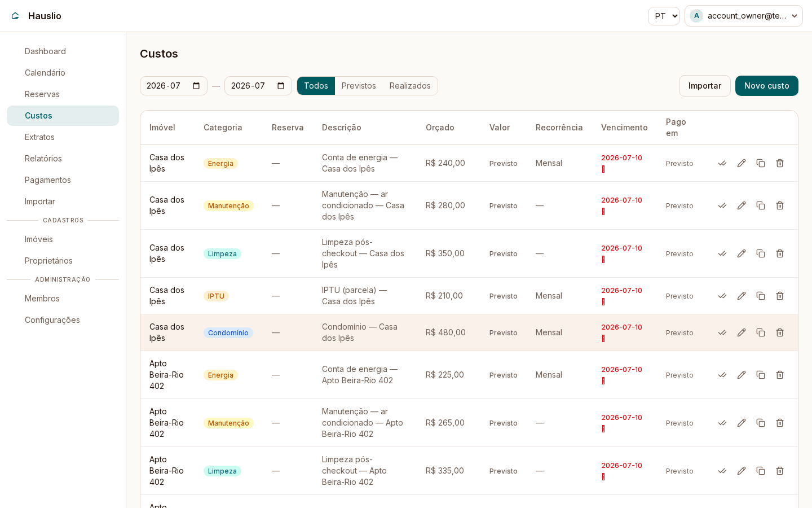Image resolution: width=812 pixels, height=508 pixels.
Task: Click the IPTU category badge
Action: [216, 296]
